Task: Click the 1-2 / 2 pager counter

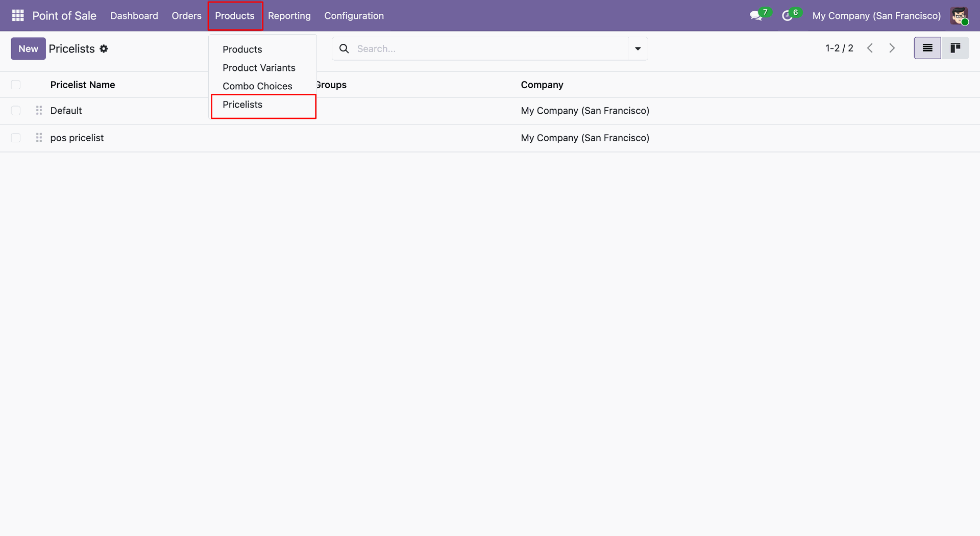Action: tap(839, 48)
